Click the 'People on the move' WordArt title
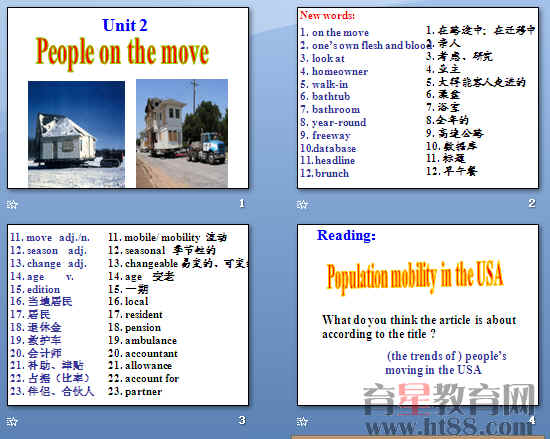The image size is (550, 439). click(122, 53)
